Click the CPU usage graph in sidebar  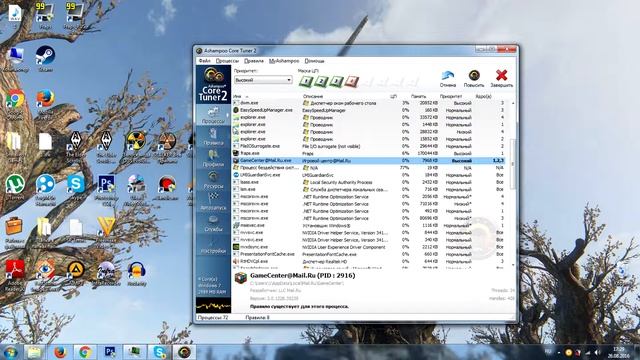pyautogui.click(x=213, y=305)
